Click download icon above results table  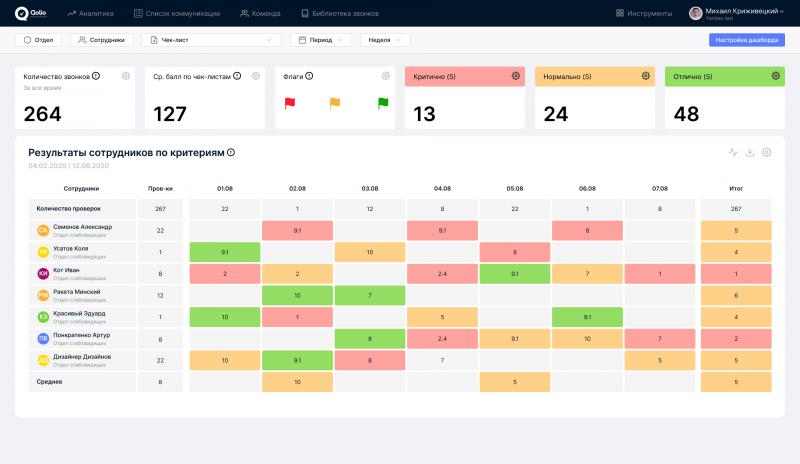pyautogui.click(x=750, y=153)
